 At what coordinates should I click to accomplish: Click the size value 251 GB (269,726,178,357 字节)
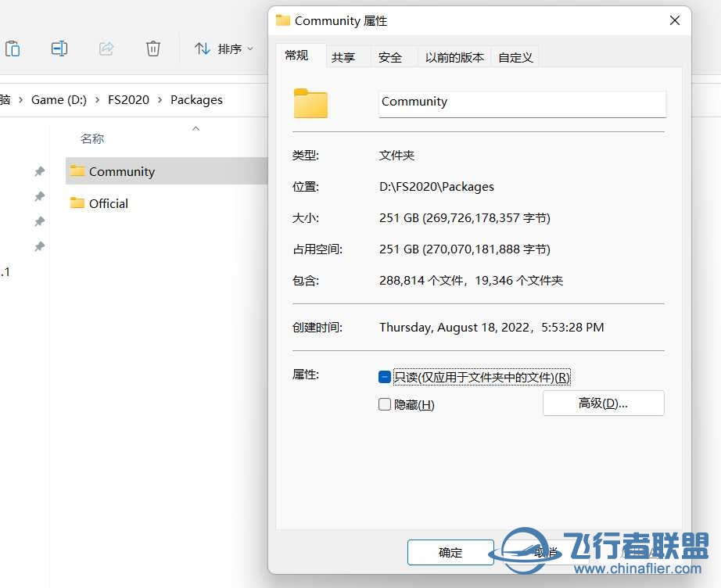[x=465, y=217]
